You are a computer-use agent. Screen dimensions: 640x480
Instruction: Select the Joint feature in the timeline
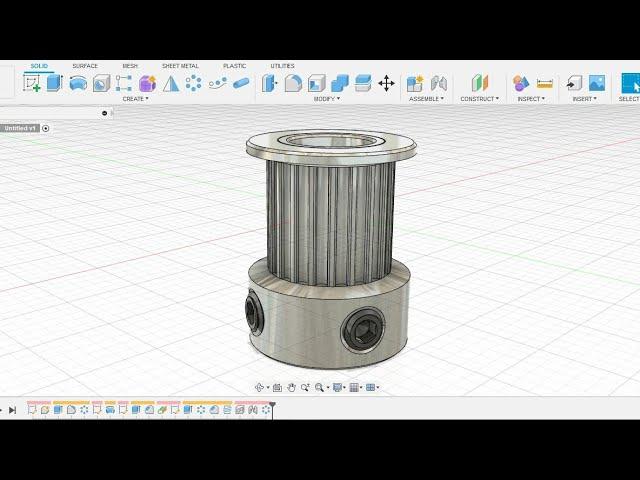pos(253,410)
